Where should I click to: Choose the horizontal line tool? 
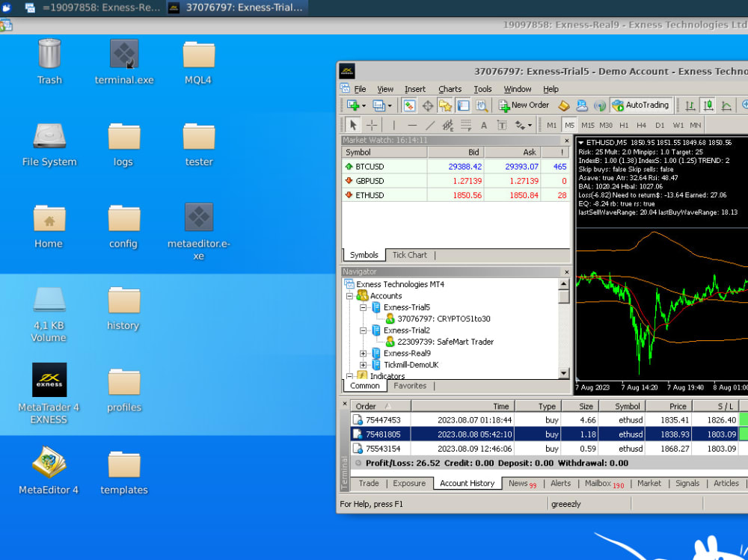(412, 126)
